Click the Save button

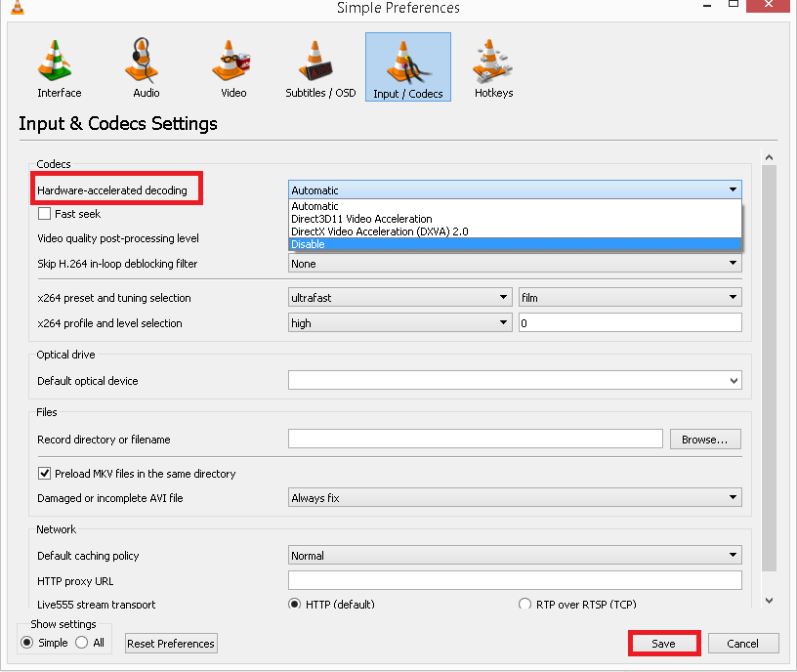click(x=664, y=644)
